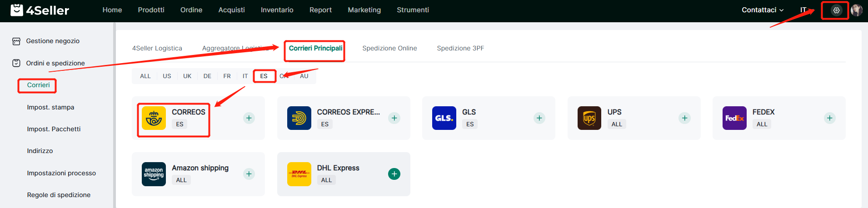Filter carriers by ES country
The image size is (868, 208).
click(264, 76)
